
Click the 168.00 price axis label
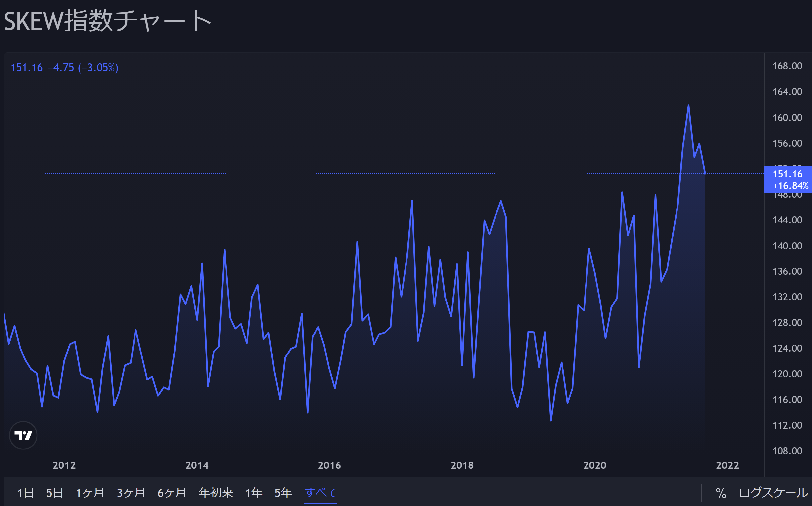click(x=787, y=66)
